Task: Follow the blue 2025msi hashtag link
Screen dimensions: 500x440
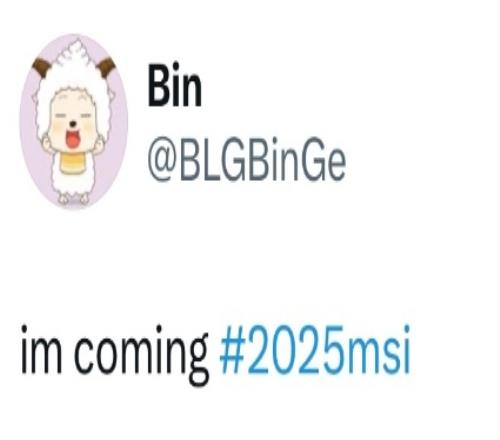Action: (314, 350)
